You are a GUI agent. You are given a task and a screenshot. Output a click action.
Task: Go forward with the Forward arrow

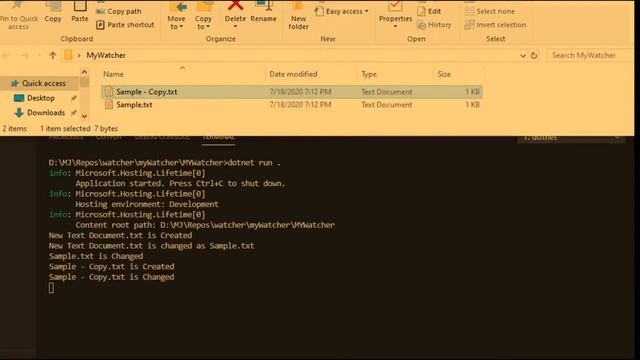click(x=24, y=55)
